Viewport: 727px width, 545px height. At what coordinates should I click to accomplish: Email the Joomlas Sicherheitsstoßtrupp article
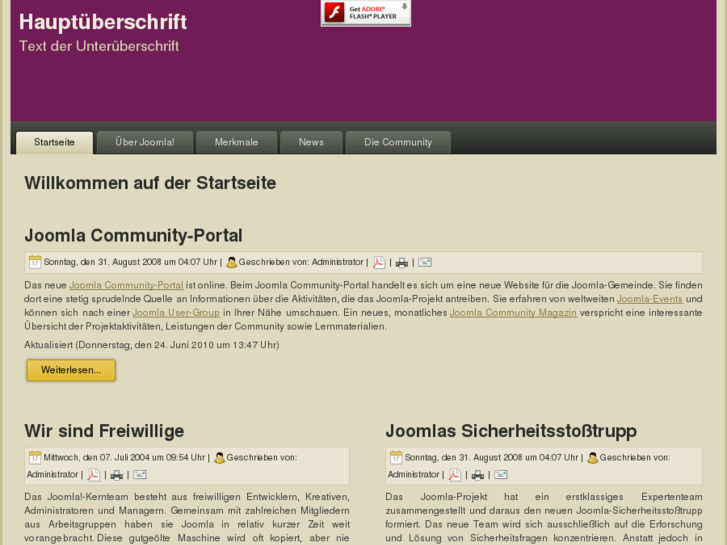click(x=501, y=475)
